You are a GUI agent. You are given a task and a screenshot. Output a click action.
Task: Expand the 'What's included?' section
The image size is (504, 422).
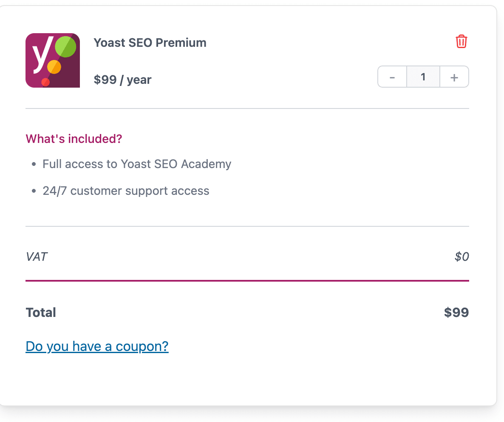click(74, 139)
